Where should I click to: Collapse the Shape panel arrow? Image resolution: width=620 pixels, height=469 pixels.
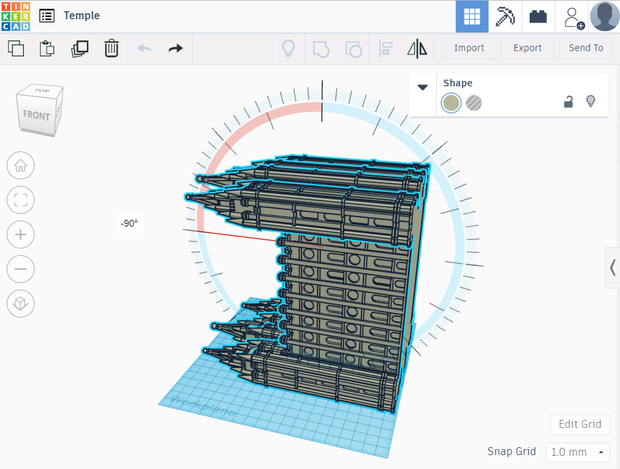[423, 87]
